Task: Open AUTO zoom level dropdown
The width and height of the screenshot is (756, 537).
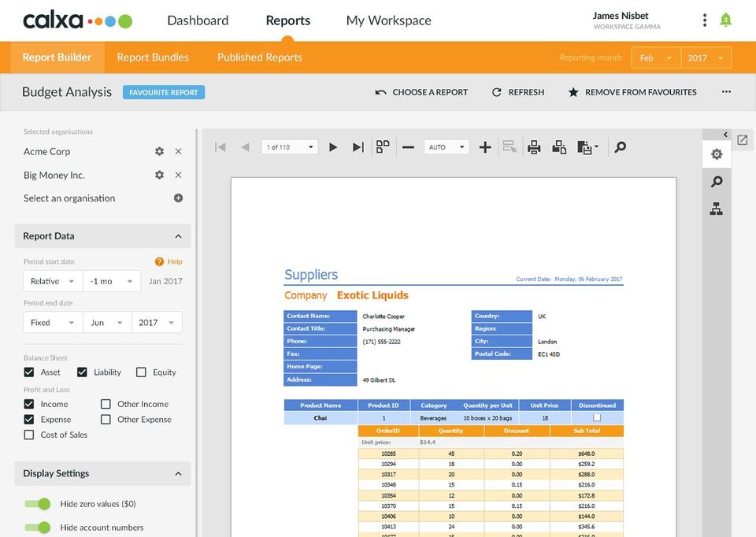Action: pyautogui.click(x=447, y=147)
